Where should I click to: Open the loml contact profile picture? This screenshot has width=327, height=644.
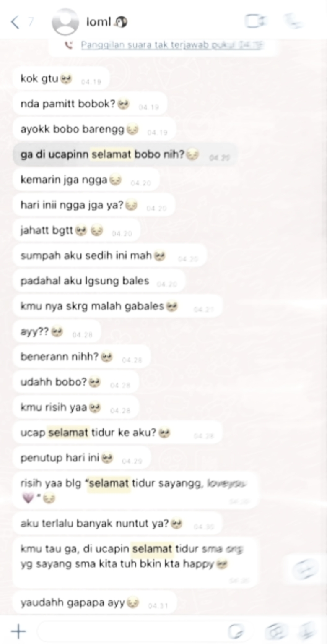pos(65,22)
